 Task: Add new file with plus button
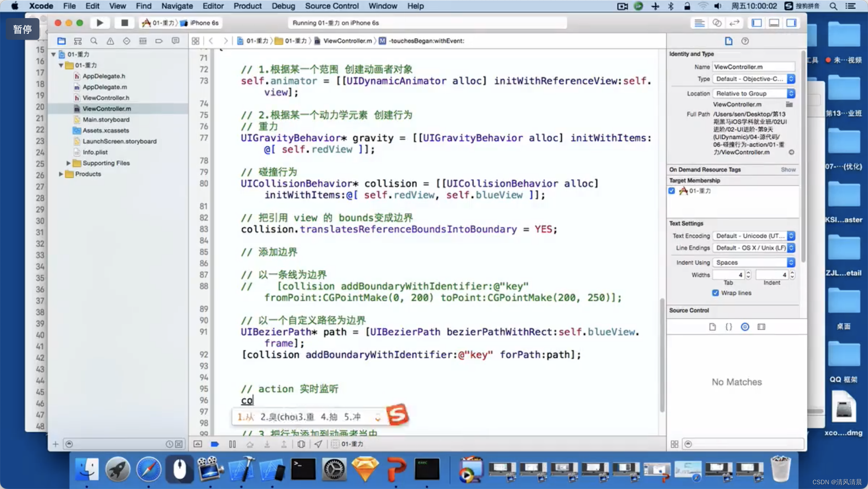coord(55,444)
